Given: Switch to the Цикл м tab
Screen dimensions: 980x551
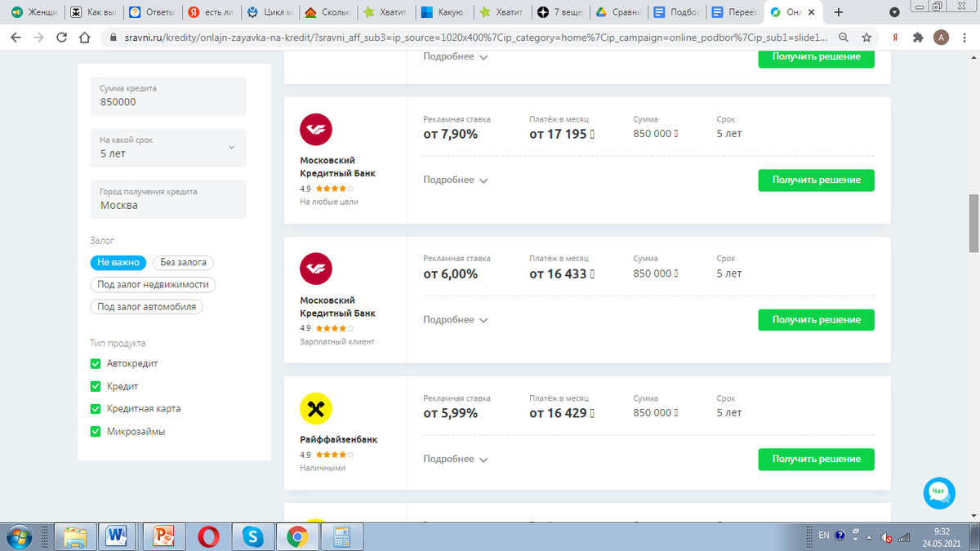Looking at the screenshot, I should point(270,12).
